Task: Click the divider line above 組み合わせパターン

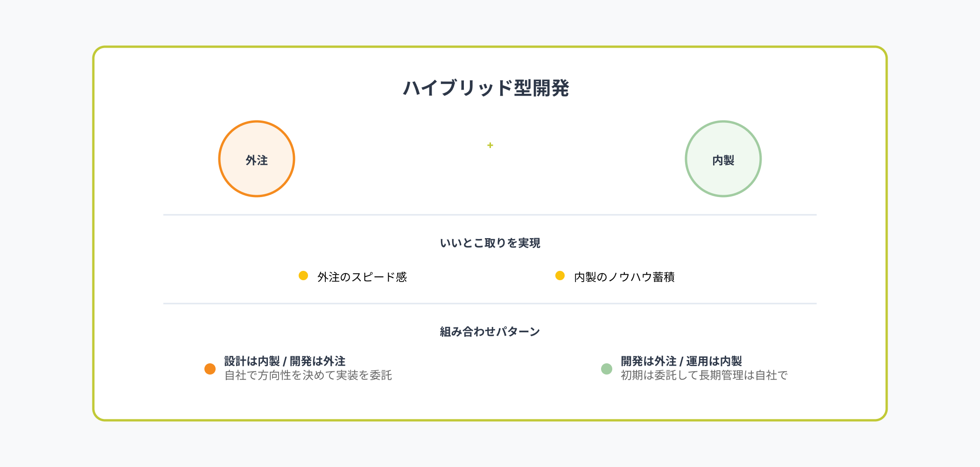Action: coord(490,304)
